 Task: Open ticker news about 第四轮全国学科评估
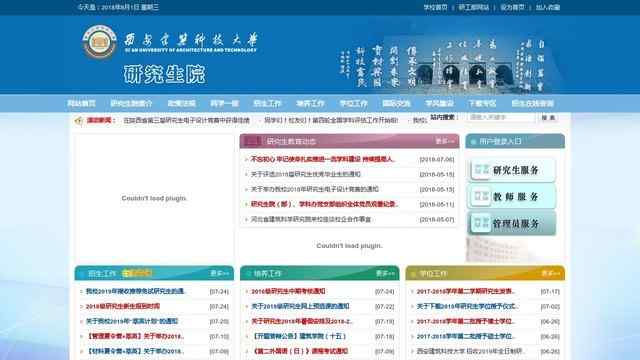tap(331, 120)
